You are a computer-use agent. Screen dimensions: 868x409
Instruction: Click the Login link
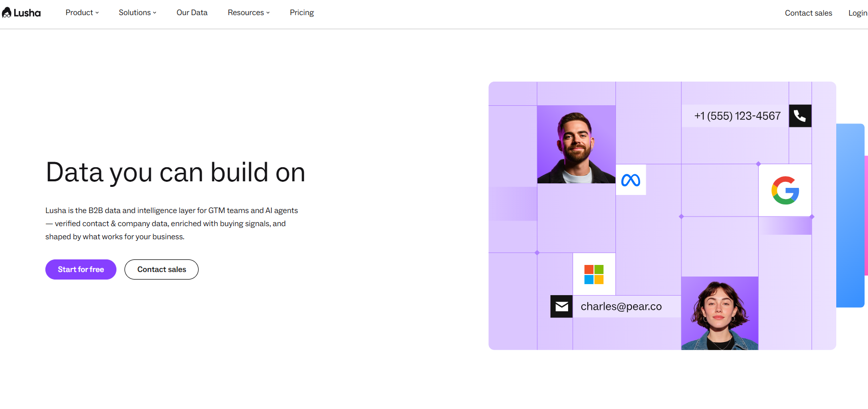858,13
